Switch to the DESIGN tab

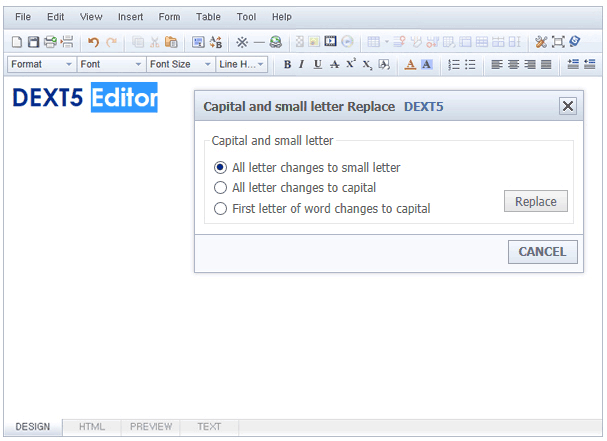33,427
